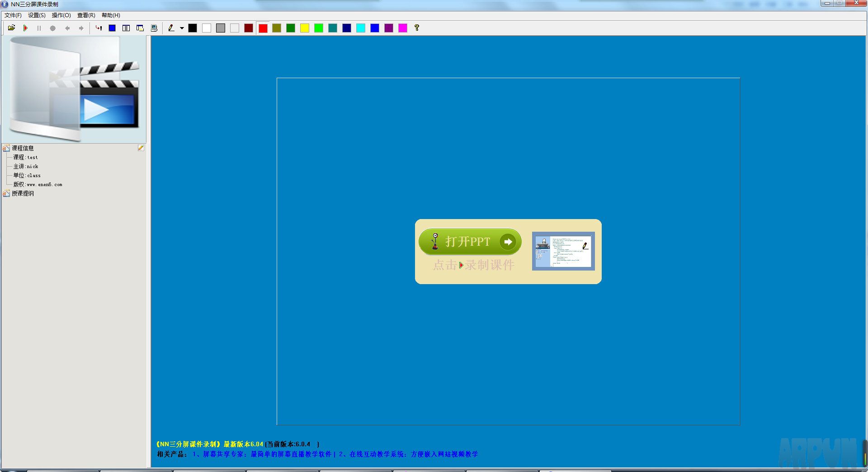Screen dimensions: 868x472
Task: Click the slide preview thumbnail beside 打开PPT
Action: (x=563, y=251)
